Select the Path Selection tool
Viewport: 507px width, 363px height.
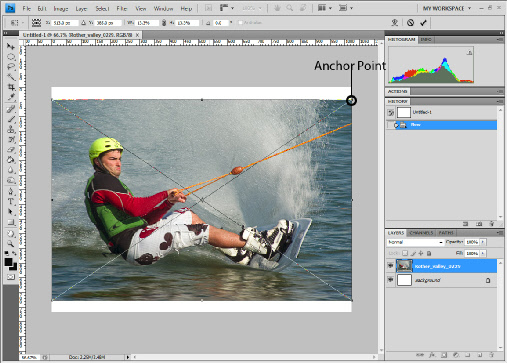pos(11,212)
